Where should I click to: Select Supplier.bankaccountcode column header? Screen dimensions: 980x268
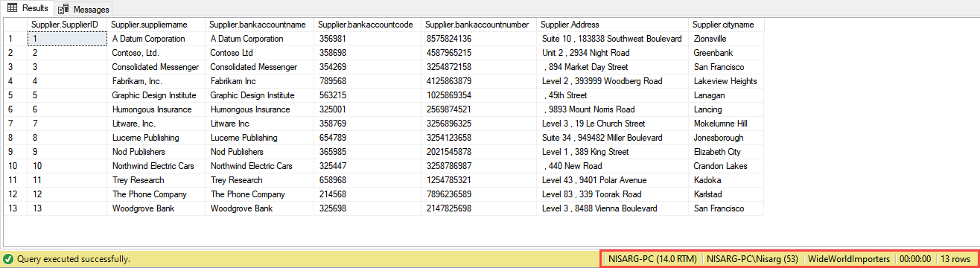[x=368, y=25]
